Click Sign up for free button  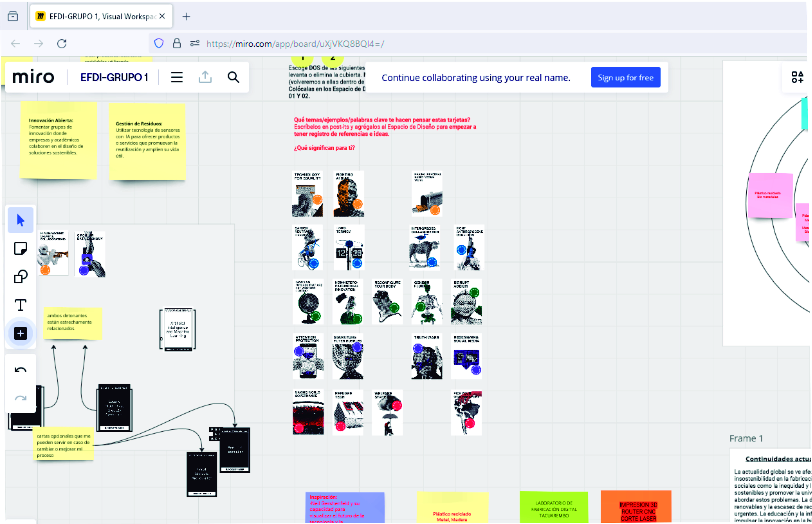[626, 78]
